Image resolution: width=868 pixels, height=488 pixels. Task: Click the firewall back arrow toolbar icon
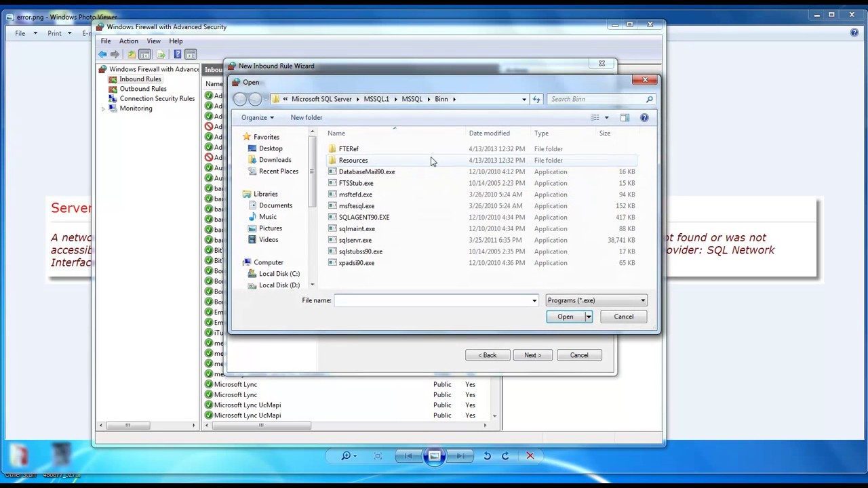(x=102, y=54)
